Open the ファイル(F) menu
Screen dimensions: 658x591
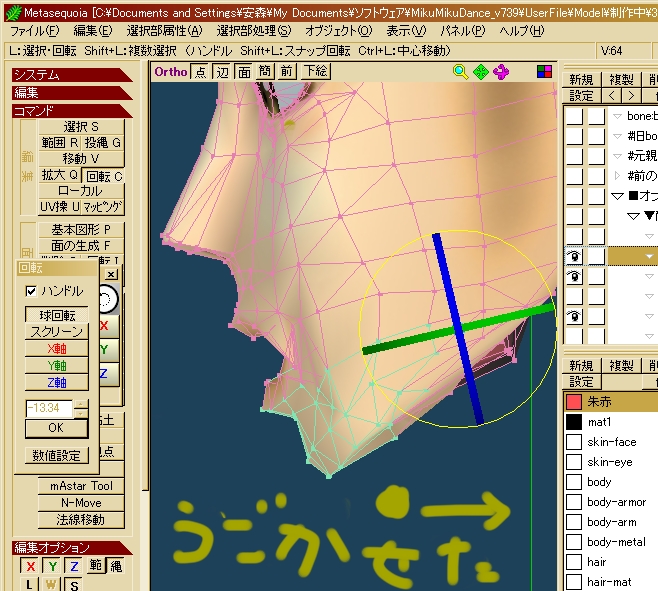click(35, 31)
